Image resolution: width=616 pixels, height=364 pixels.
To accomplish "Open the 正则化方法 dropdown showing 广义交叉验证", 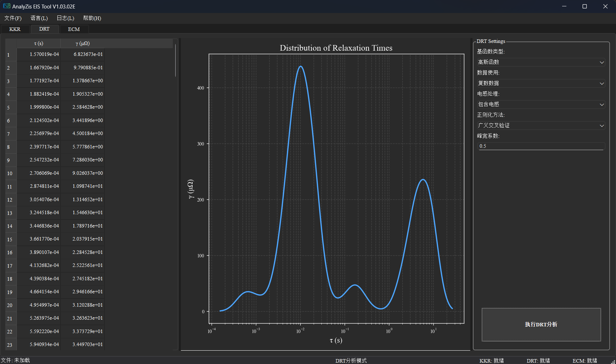I will (x=541, y=126).
